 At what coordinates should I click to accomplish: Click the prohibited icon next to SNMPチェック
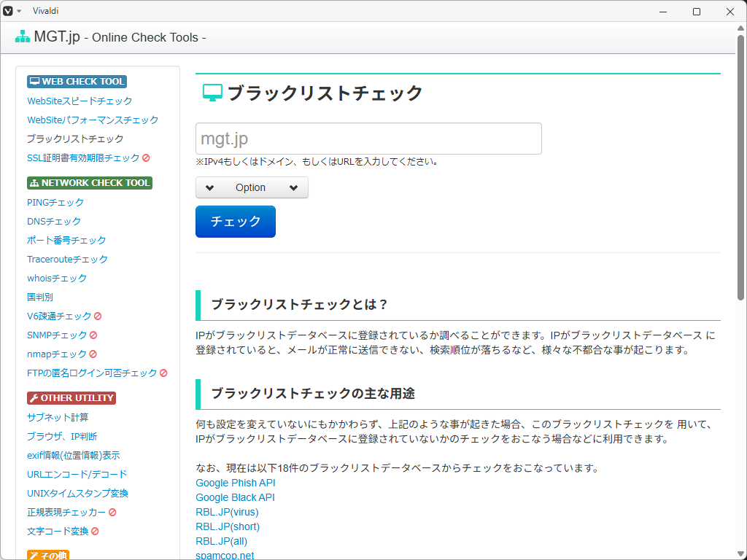tap(93, 335)
